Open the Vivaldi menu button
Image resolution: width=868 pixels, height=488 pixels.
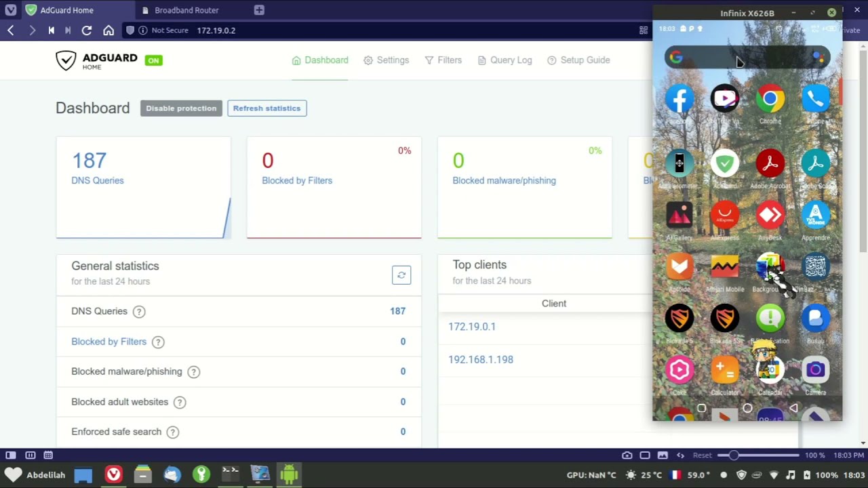(x=11, y=10)
